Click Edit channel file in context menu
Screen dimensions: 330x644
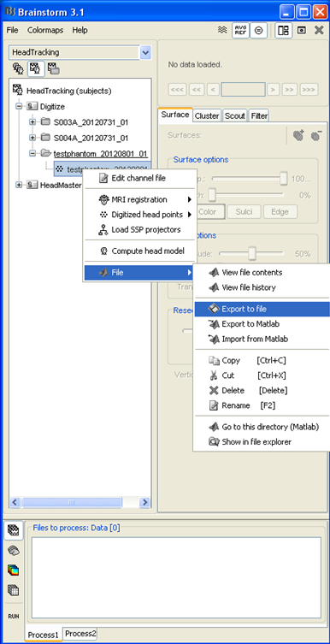coord(139,178)
